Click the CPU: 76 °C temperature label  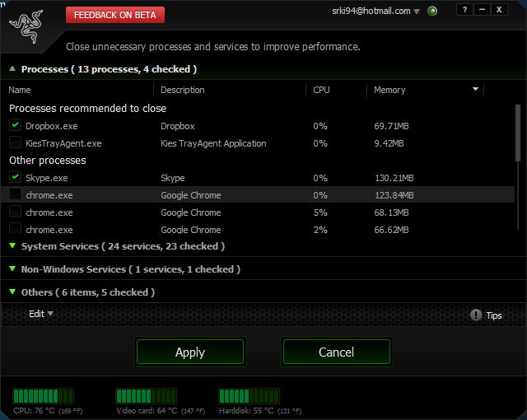click(48, 411)
